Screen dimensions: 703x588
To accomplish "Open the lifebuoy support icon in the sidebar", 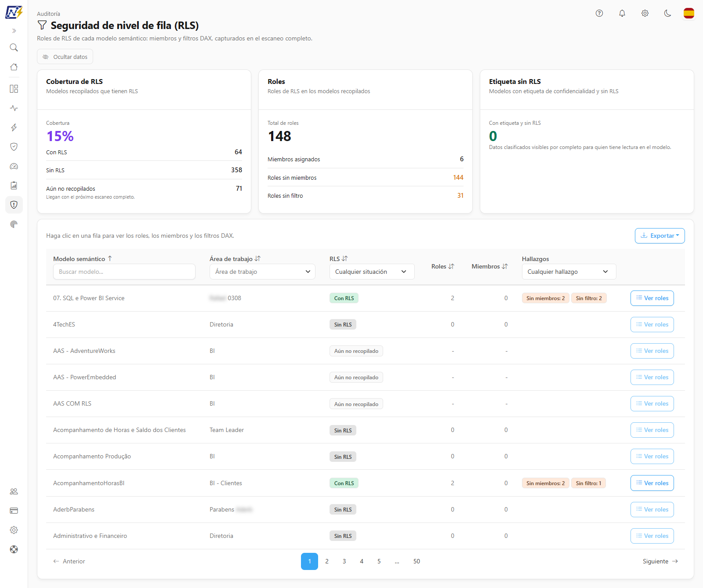I will tap(14, 549).
